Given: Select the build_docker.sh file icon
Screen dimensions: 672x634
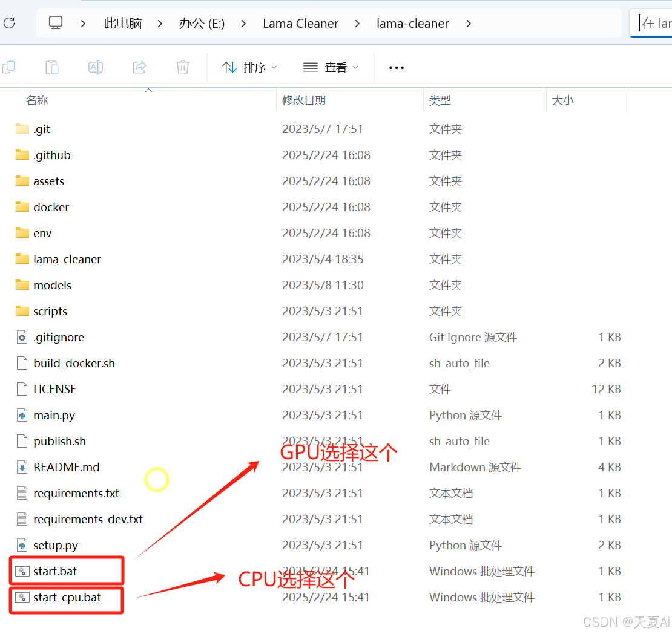Looking at the screenshot, I should point(22,363).
